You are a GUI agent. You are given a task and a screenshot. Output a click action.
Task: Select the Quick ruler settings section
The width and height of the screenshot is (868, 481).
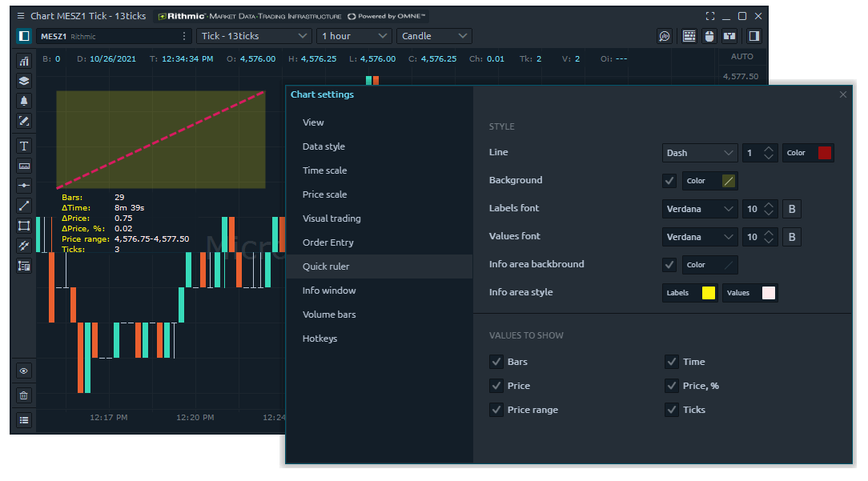click(380, 267)
